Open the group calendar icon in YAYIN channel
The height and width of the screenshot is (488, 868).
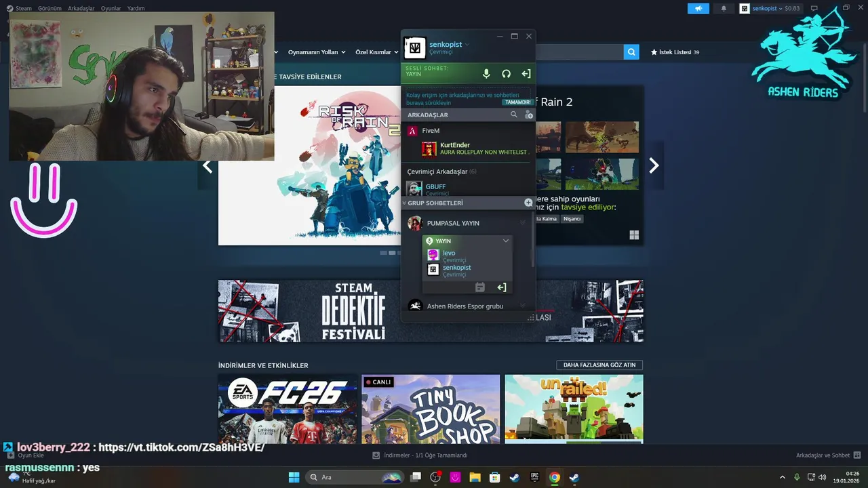click(480, 287)
